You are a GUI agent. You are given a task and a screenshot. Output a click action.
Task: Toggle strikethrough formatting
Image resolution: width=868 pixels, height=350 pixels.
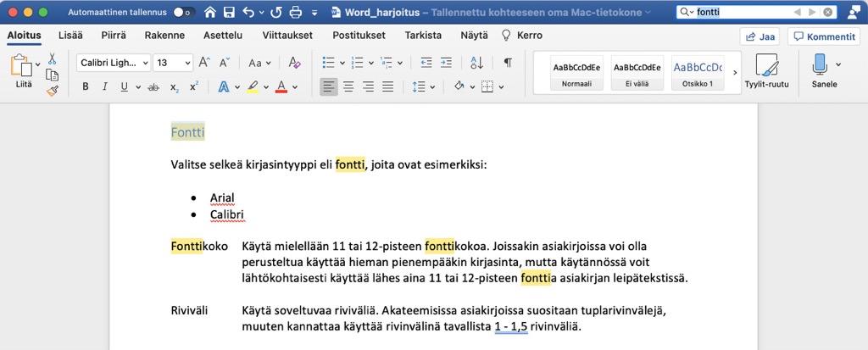[153, 87]
